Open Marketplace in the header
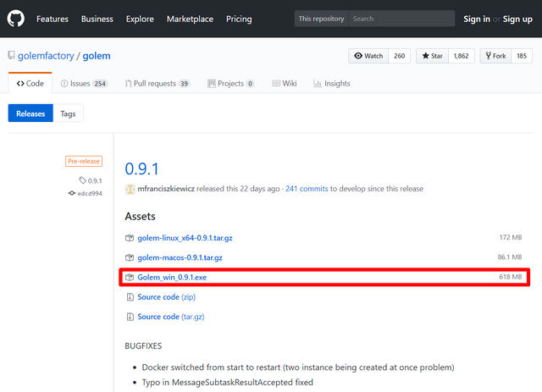 point(190,19)
